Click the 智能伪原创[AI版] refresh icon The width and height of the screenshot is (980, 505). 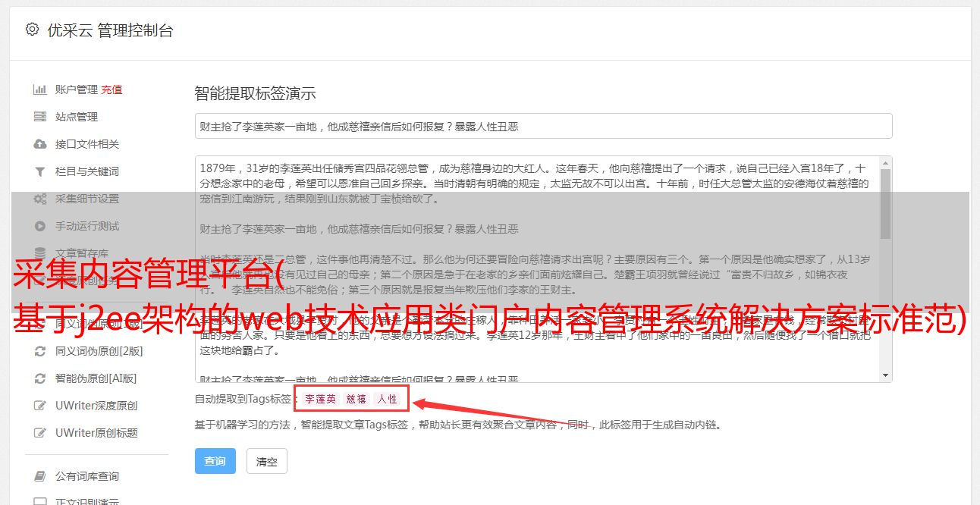tap(40, 378)
